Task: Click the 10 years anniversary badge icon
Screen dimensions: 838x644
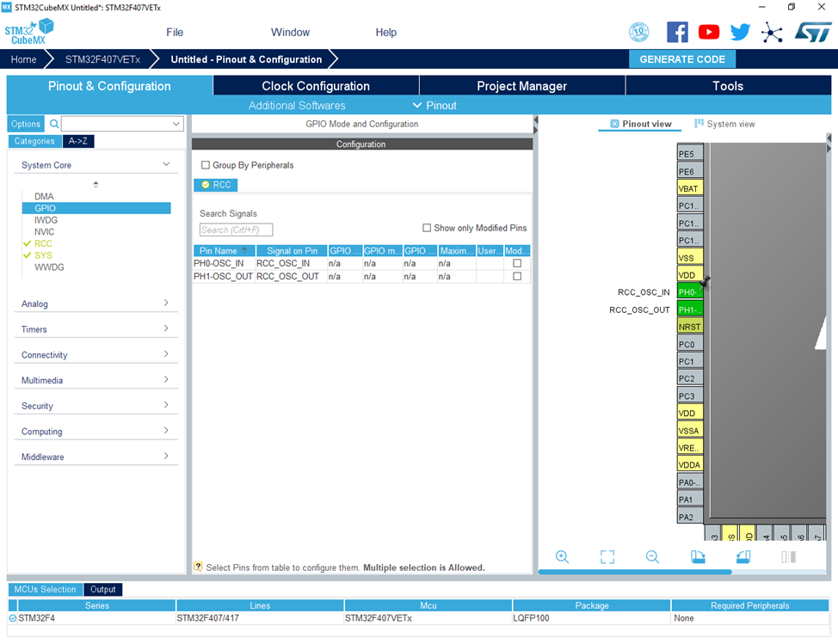Action: 639,32
